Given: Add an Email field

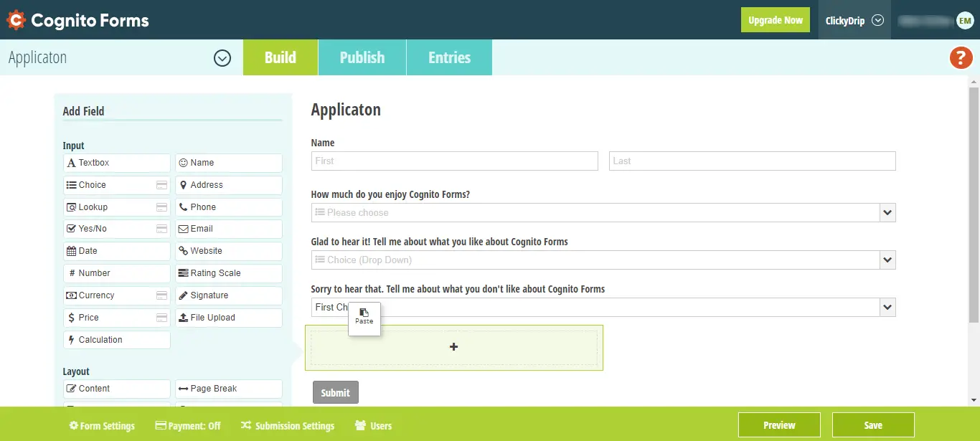Looking at the screenshot, I should (229, 229).
